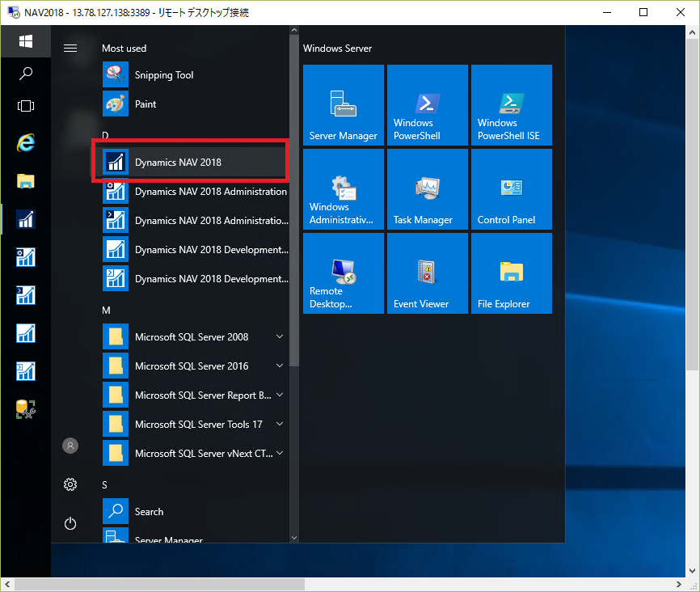Viewport: 700px width, 592px height.
Task: Open the Search app in the S section
Action: 196,512
